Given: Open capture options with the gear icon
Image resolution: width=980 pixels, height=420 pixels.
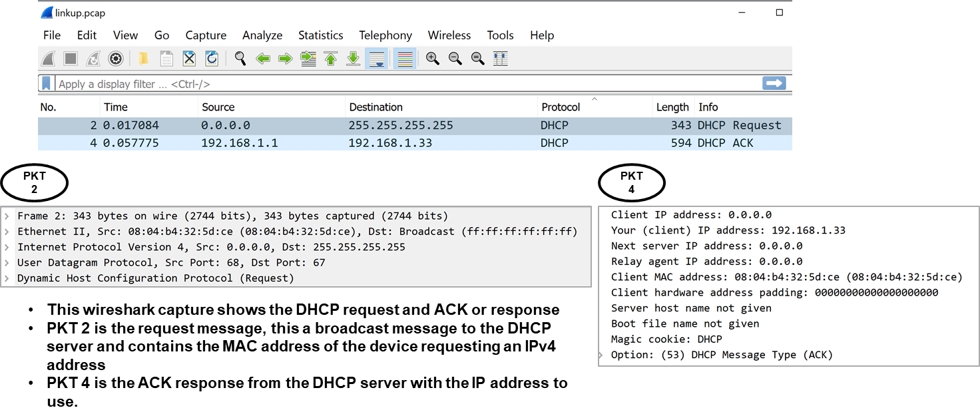Looking at the screenshot, I should 115,59.
